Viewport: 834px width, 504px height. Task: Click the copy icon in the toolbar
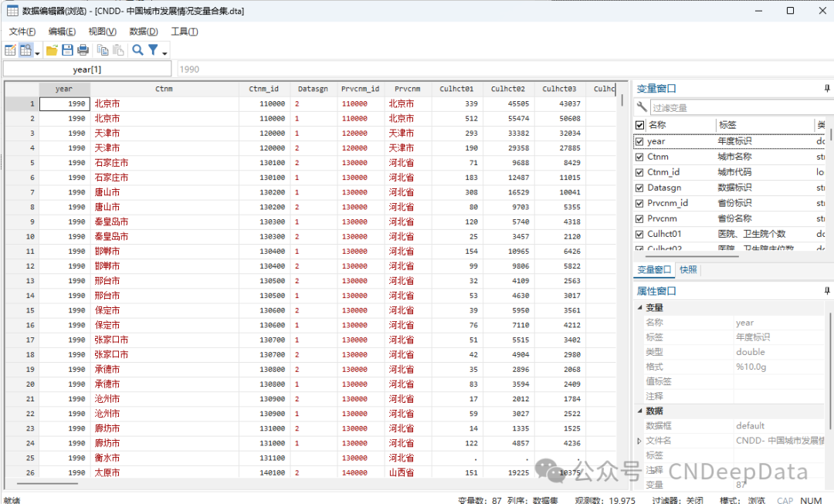point(103,50)
